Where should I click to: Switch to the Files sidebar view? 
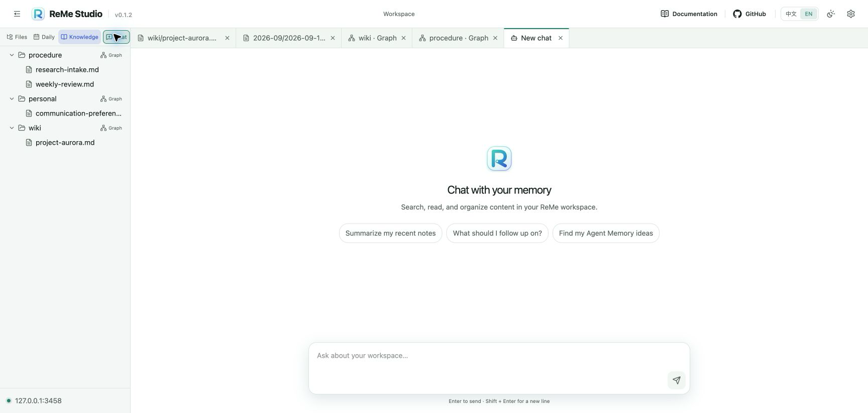pyautogui.click(x=17, y=37)
